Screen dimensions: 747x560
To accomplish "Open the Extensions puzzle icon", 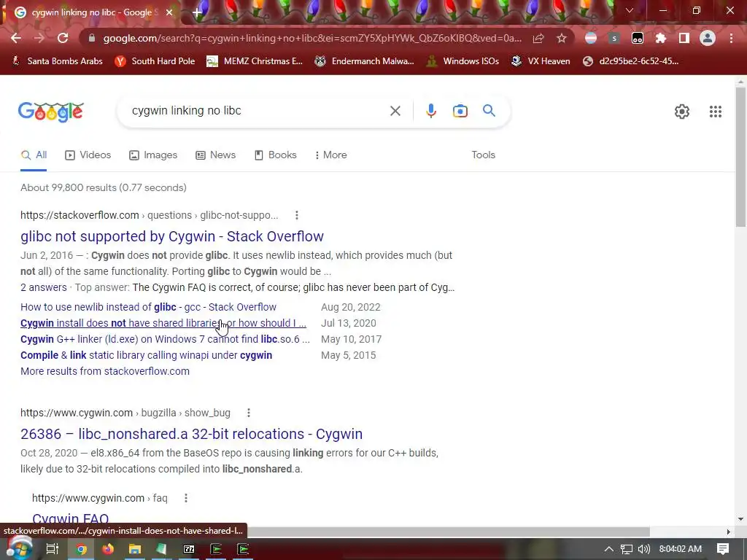I will (x=661, y=38).
